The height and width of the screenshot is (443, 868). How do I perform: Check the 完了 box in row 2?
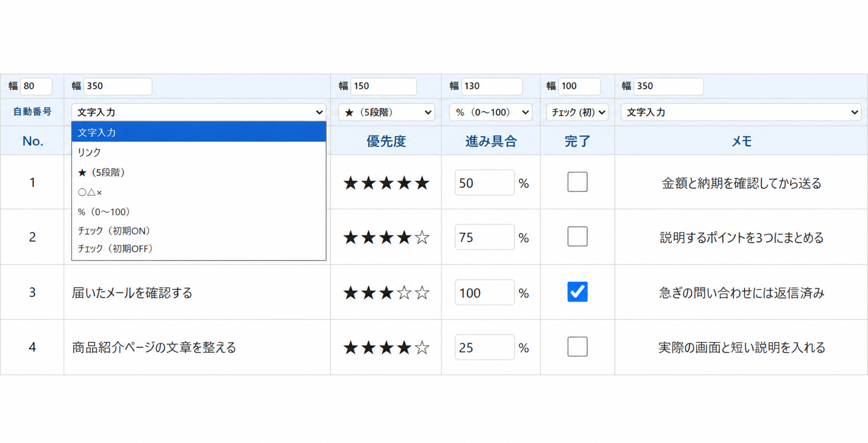(577, 237)
